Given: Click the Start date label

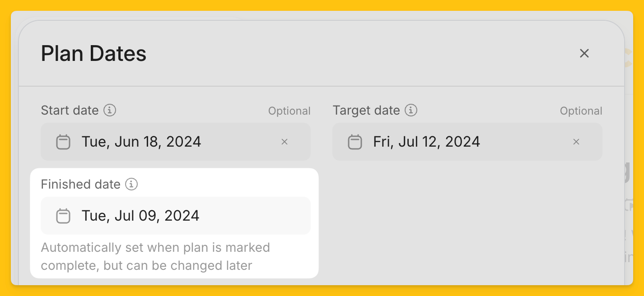Looking at the screenshot, I should point(70,111).
